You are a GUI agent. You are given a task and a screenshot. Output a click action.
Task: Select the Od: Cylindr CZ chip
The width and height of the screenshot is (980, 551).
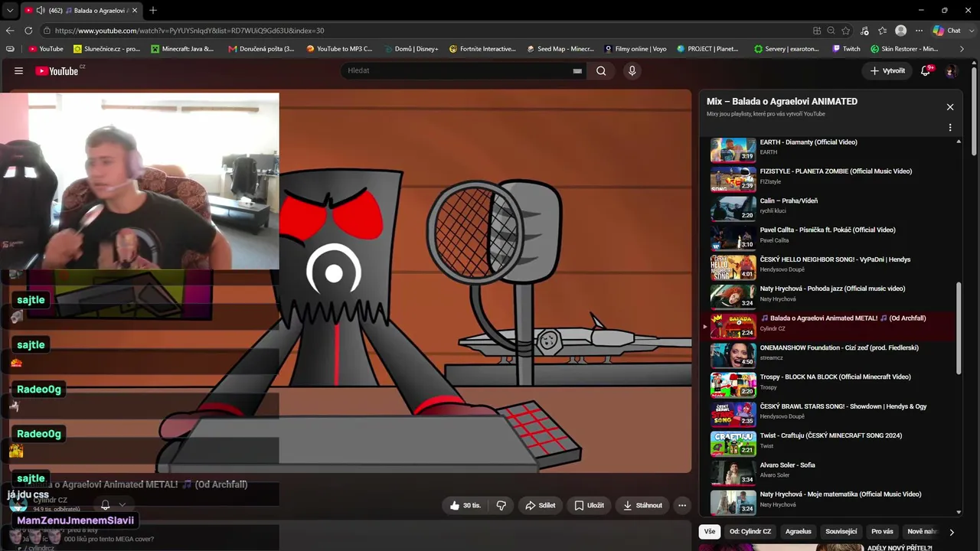point(750,532)
